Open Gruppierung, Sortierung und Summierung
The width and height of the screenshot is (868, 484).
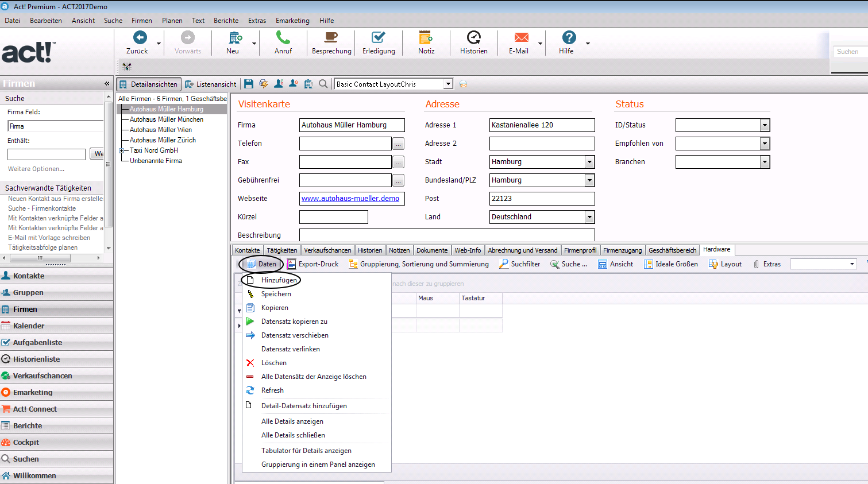(x=419, y=264)
